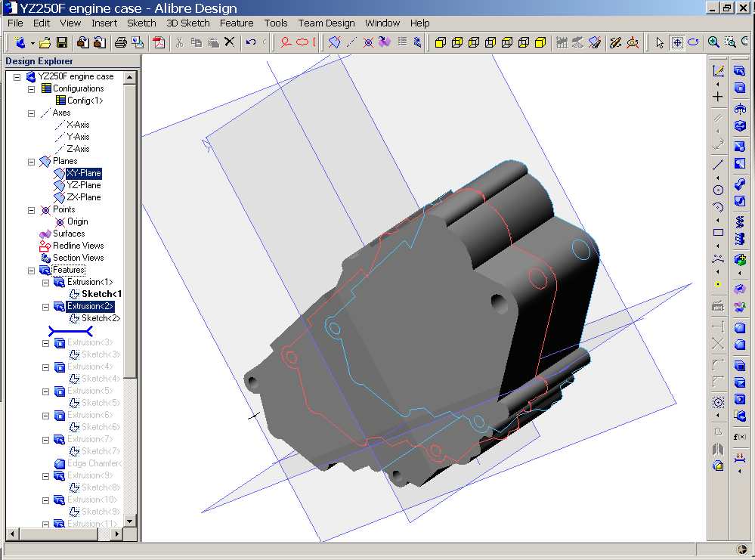Click the Select arrow cursor tool
Image resolution: width=755 pixels, height=560 pixels.
pos(660,43)
